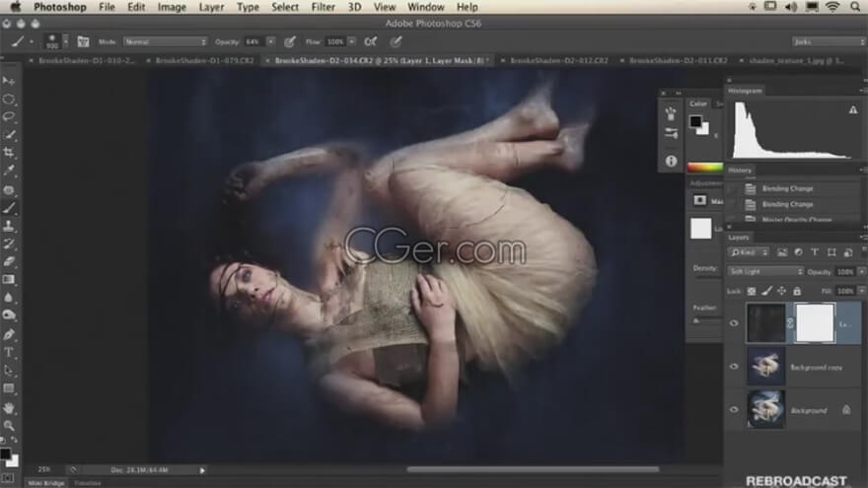Image resolution: width=868 pixels, height=488 pixels.
Task: Toggle the Brush panel from options bar
Action: [83, 41]
